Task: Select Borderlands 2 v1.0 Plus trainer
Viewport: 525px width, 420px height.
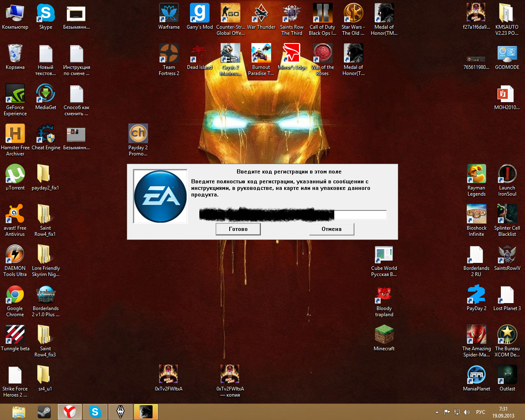Action: [x=46, y=301]
